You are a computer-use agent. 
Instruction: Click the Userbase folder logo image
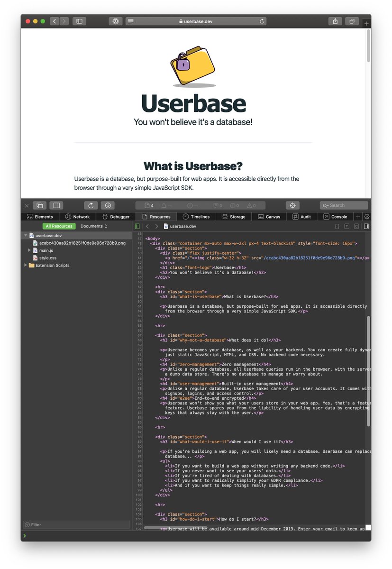pos(193,66)
